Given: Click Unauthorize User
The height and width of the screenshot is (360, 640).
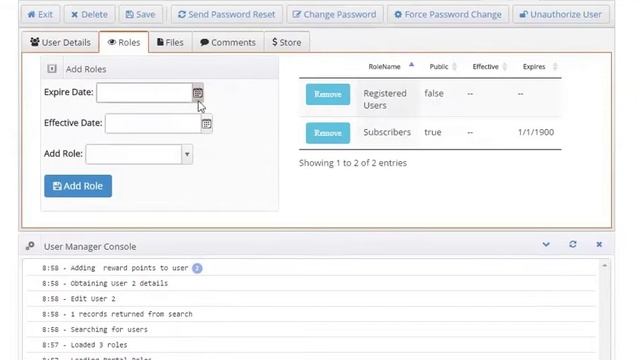Looking at the screenshot, I should point(561,14).
